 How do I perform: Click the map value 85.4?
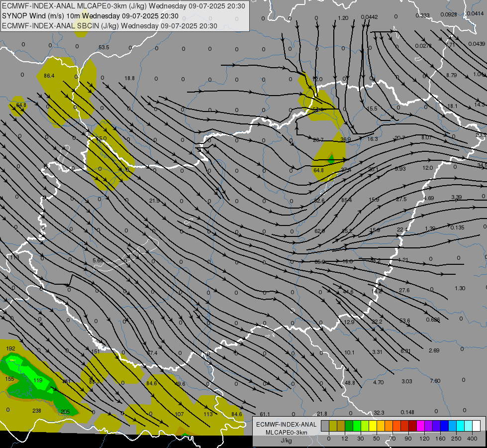[x=346, y=200]
